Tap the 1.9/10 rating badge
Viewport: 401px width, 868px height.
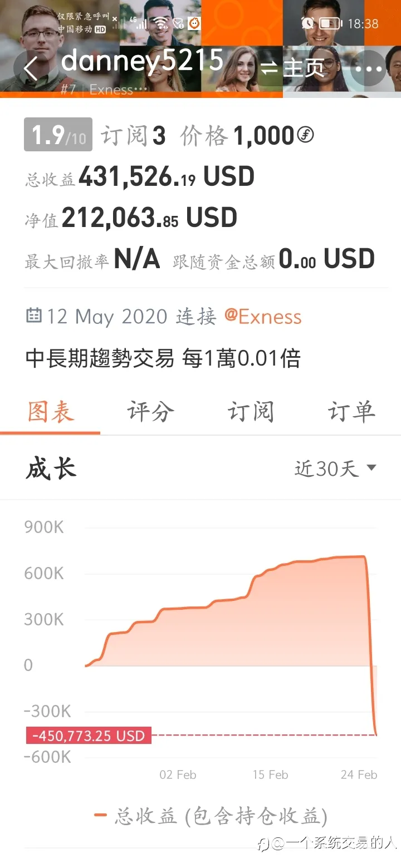[x=58, y=135]
